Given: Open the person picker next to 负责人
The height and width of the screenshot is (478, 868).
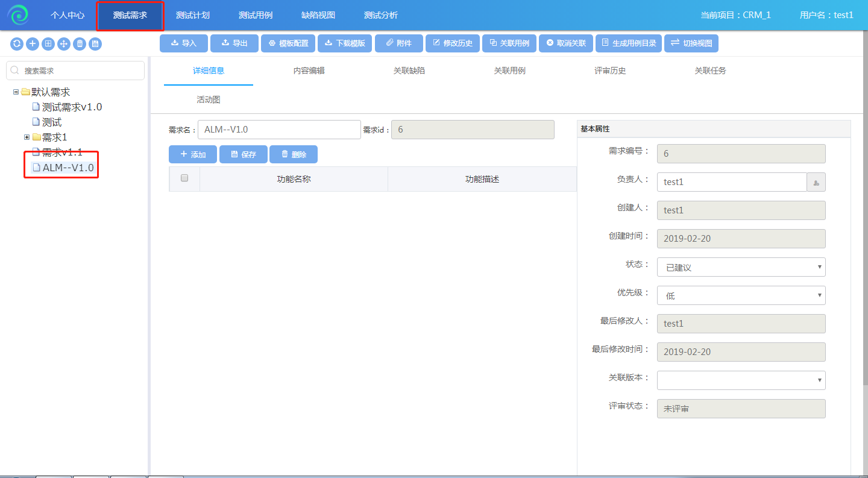Looking at the screenshot, I should (816, 182).
